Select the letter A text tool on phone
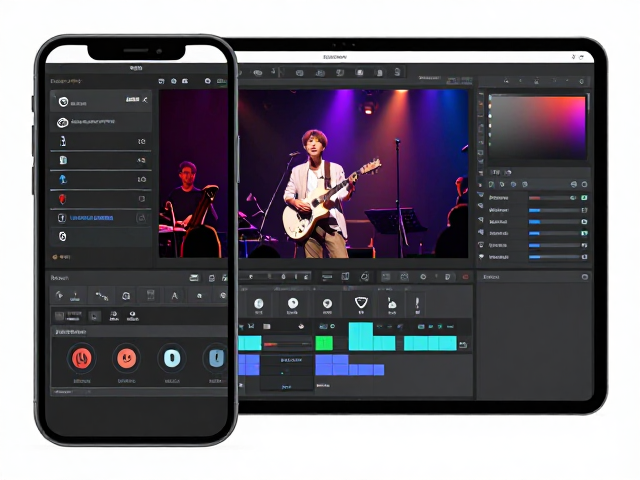This screenshot has height=480, width=640. [174, 296]
